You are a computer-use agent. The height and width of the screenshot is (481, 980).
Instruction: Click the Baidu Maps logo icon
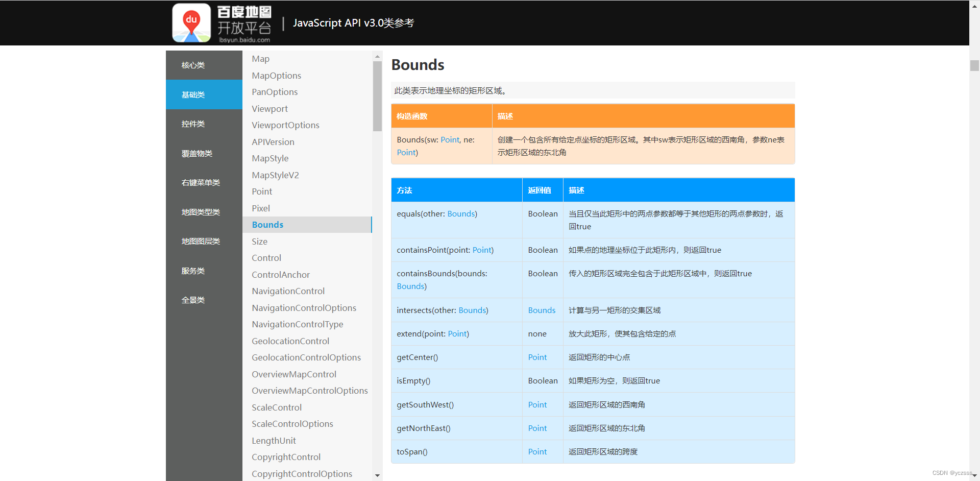pyautogui.click(x=191, y=22)
